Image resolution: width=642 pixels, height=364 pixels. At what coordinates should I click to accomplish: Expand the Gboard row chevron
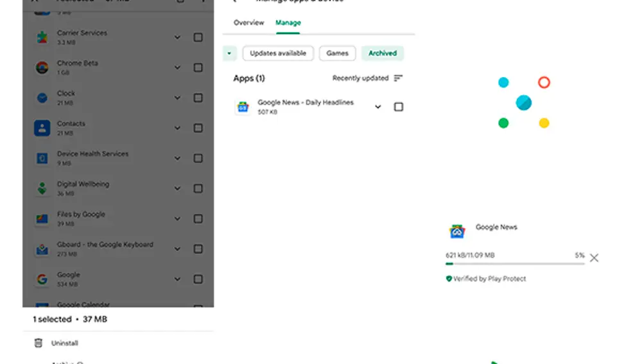coord(177,249)
